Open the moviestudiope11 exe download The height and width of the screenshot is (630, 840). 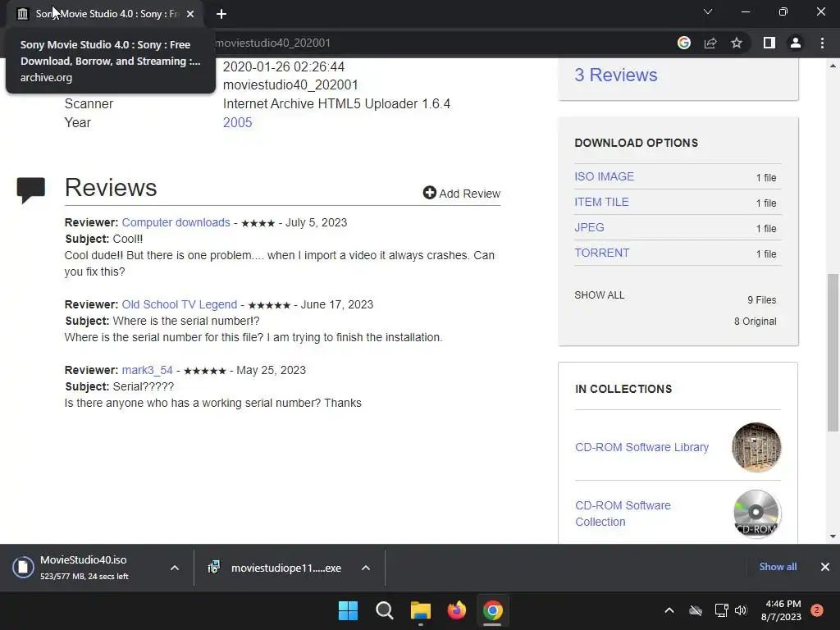point(286,568)
